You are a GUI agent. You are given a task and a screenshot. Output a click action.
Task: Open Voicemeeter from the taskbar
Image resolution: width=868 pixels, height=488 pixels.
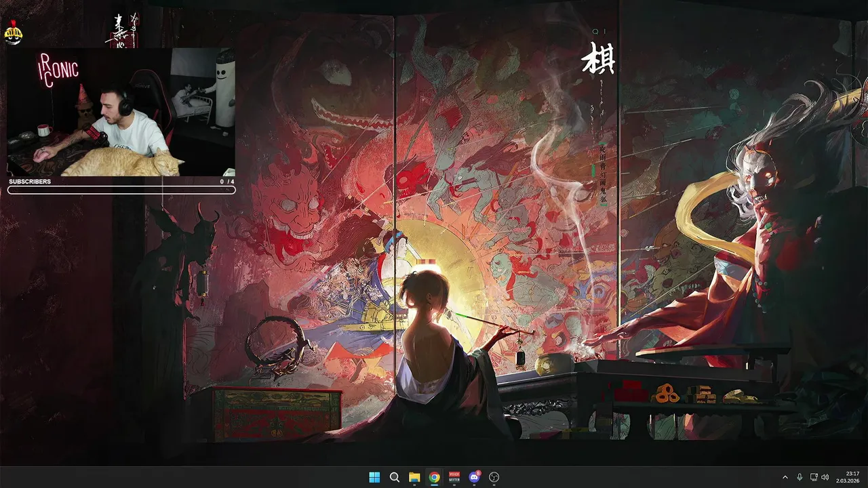point(454,477)
